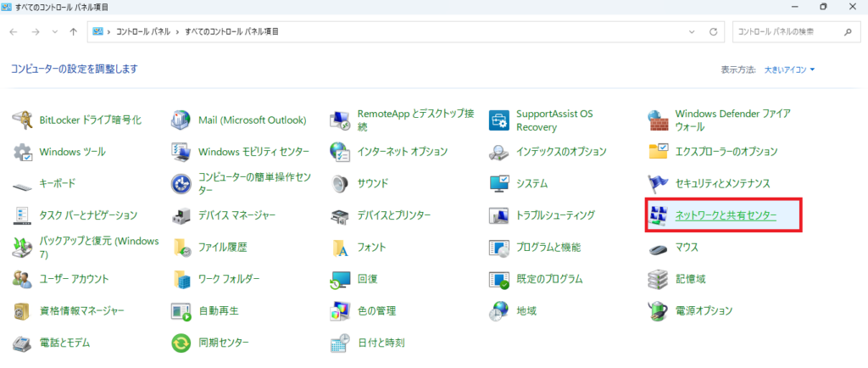Open the エクスプローラーのオプション folder icon
Image resolution: width=868 pixels, height=368 pixels.
point(658,152)
